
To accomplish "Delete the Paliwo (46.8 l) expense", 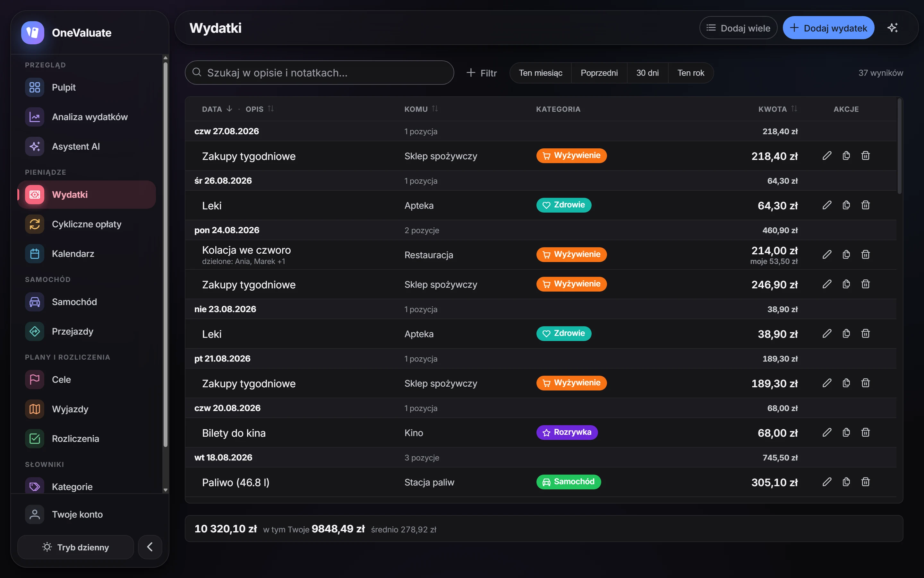I will (866, 482).
